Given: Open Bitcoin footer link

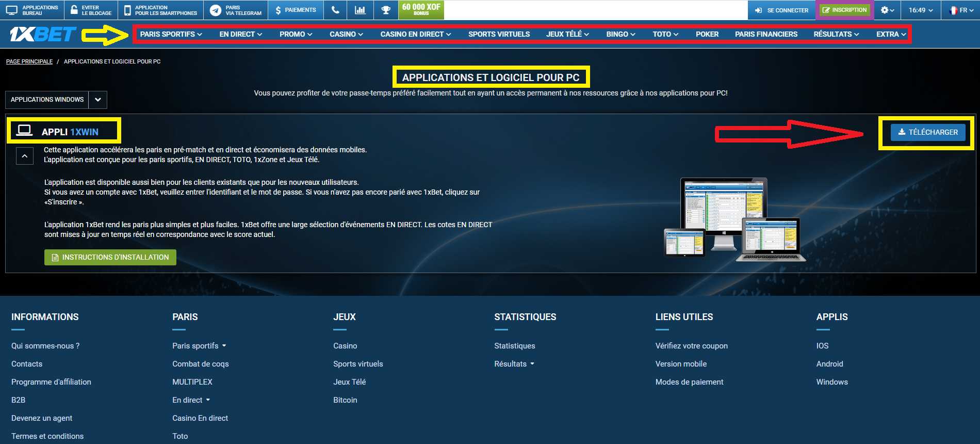Looking at the screenshot, I should point(345,400).
